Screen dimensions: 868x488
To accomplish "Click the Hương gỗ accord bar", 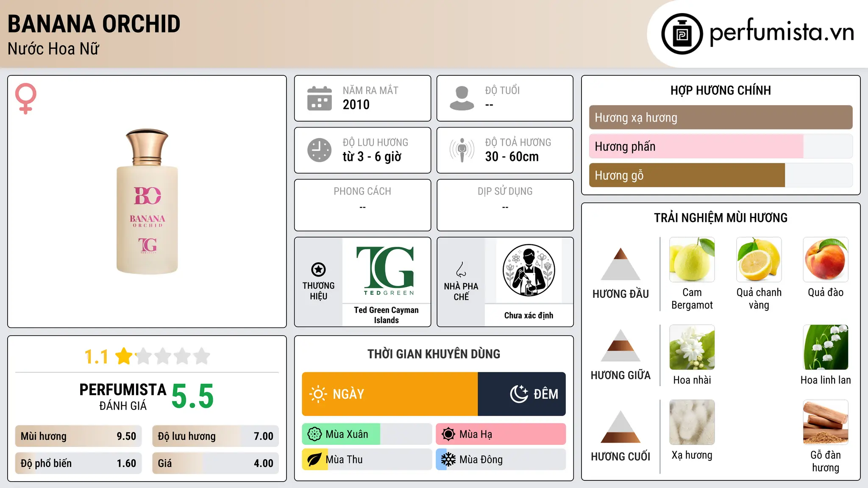I will click(721, 175).
